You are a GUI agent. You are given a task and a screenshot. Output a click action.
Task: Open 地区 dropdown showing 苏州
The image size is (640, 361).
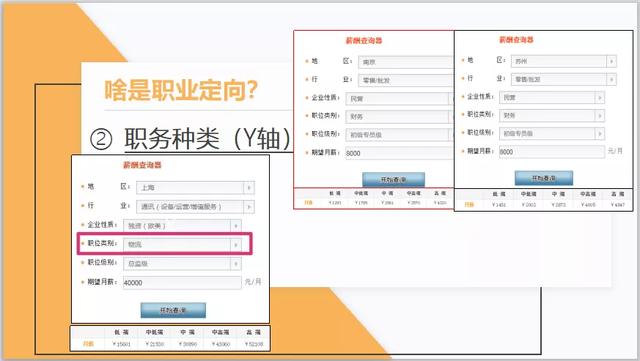[563, 61]
